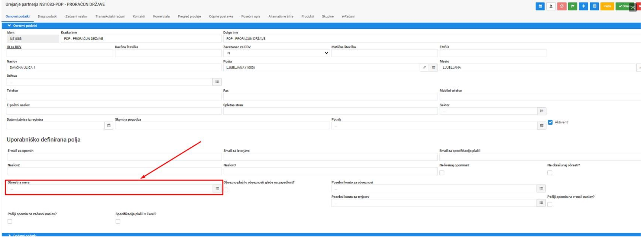644x239 pixels.
Task: Collapse the Osnovni podatki section header
Action: point(321,26)
